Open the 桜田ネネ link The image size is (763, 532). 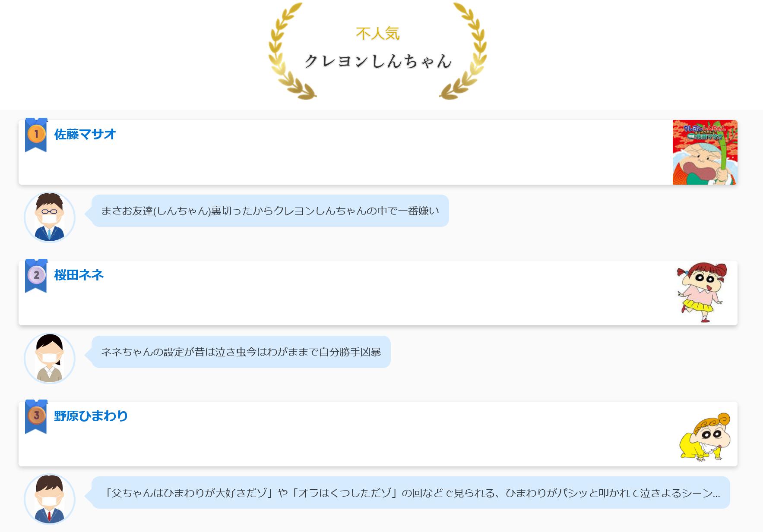pyautogui.click(x=79, y=275)
